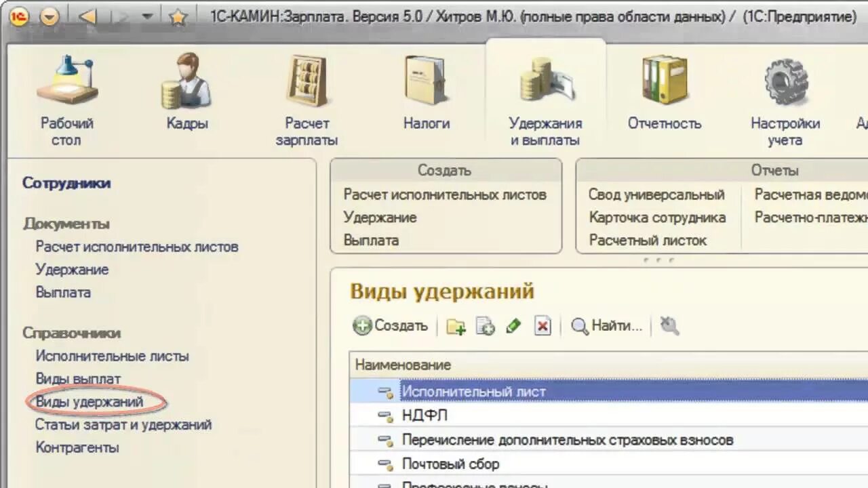
Task: Click the Наименование column header
Action: [x=609, y=365]
